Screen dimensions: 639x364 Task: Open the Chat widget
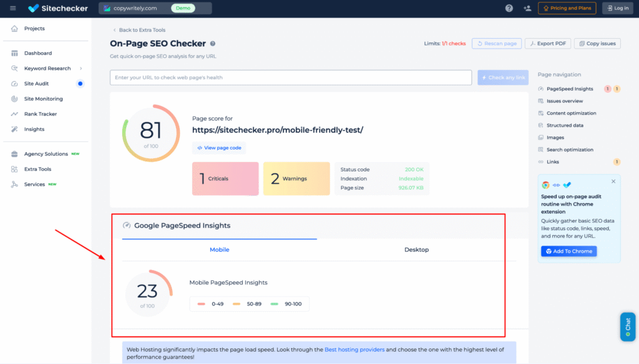[x=628, y=327]
